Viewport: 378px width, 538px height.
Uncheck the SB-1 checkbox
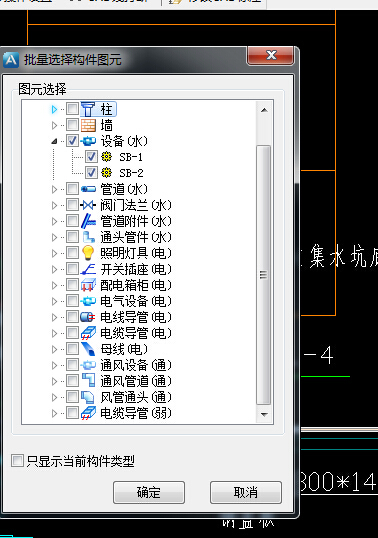(x=91, y=157)
